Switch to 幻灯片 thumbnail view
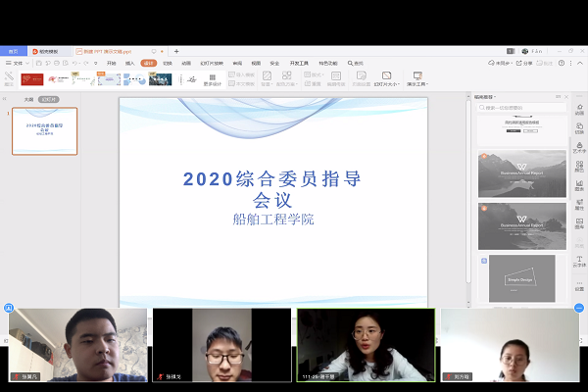This screenshot has height=392, width=588. click(x=49, y=99)
